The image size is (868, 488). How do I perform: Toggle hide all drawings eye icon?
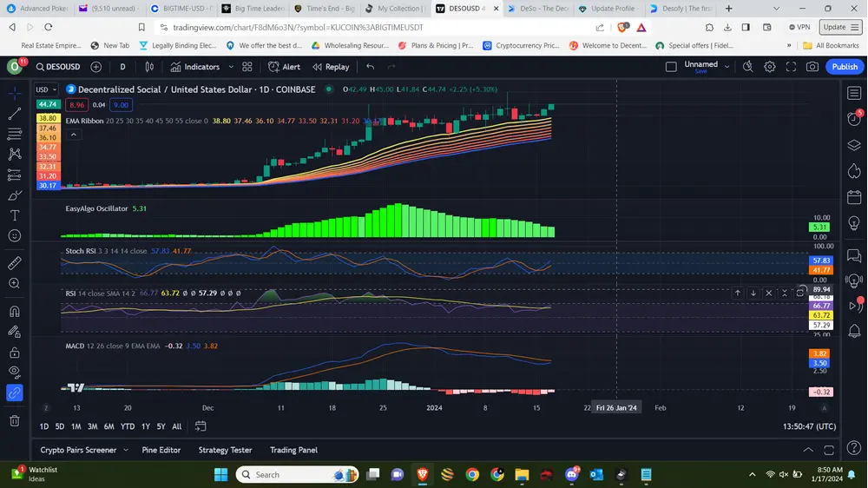15,373
